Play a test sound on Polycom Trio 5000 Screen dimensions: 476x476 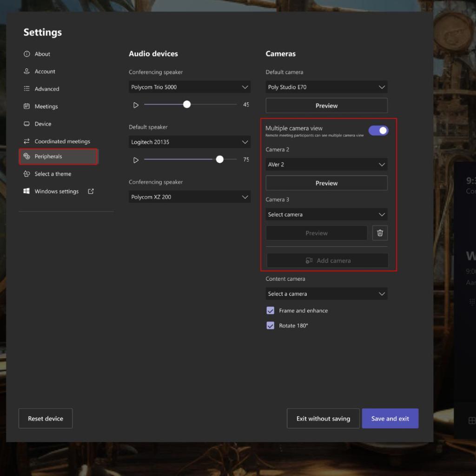point(136,105)
